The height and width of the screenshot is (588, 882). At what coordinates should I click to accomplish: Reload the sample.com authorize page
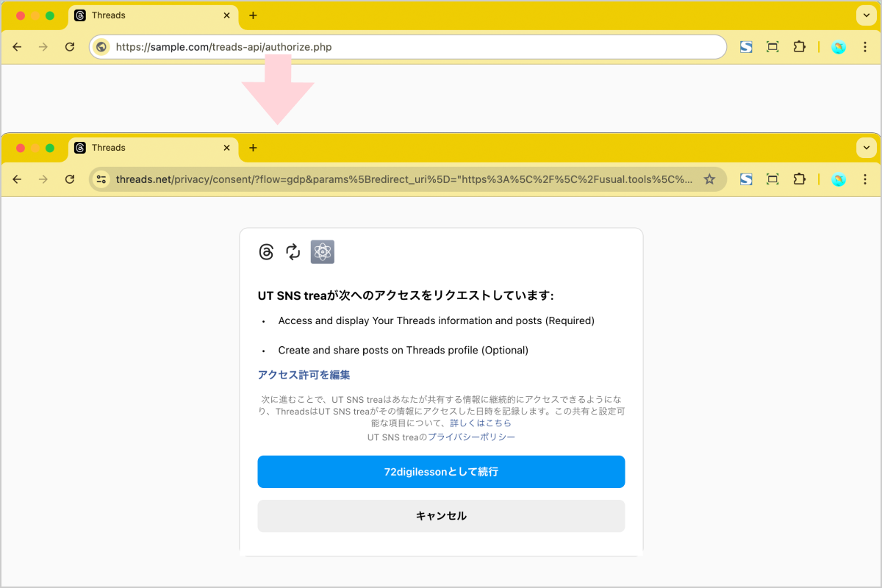coord(70,47)
